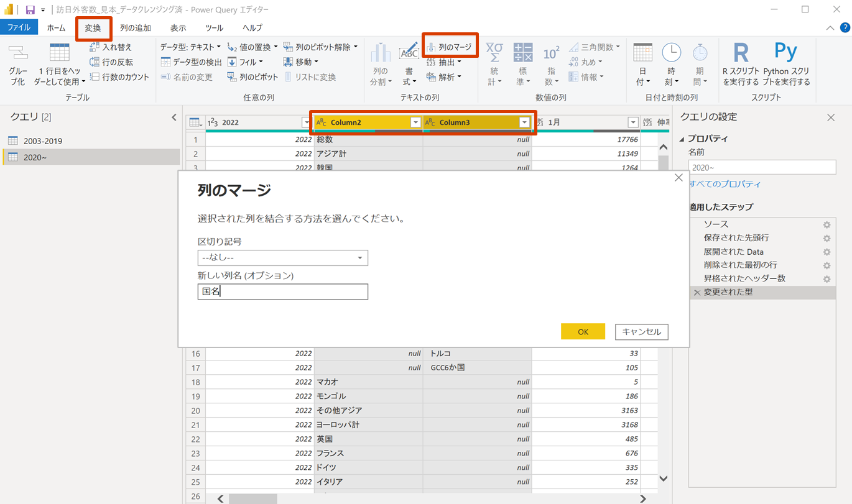Click the new column name field
This screenshot has width=852, height=504.
(283, 291)
